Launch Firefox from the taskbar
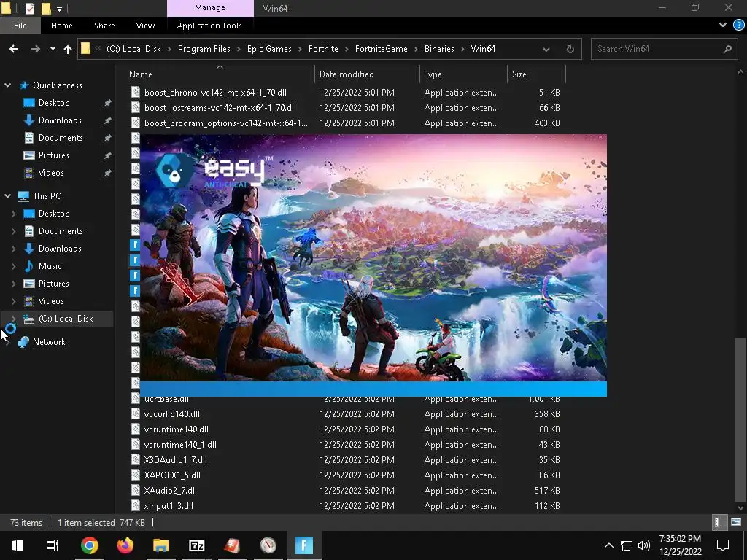 pos(125,545)
